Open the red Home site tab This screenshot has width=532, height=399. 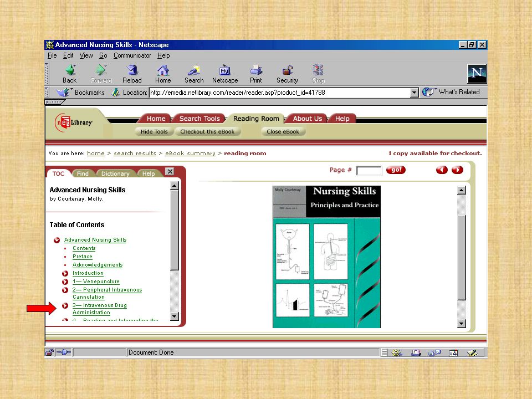click(x=156, y=119)
